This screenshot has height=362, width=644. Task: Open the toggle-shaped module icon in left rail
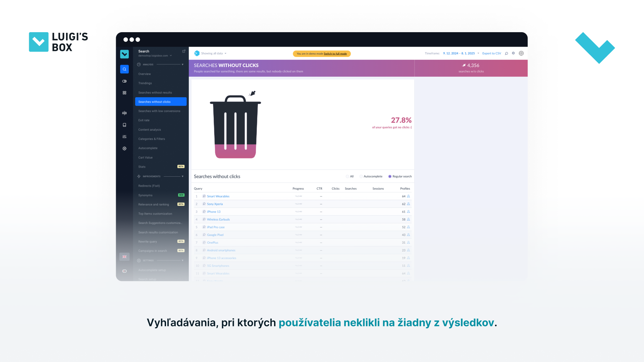pos(124,81)
